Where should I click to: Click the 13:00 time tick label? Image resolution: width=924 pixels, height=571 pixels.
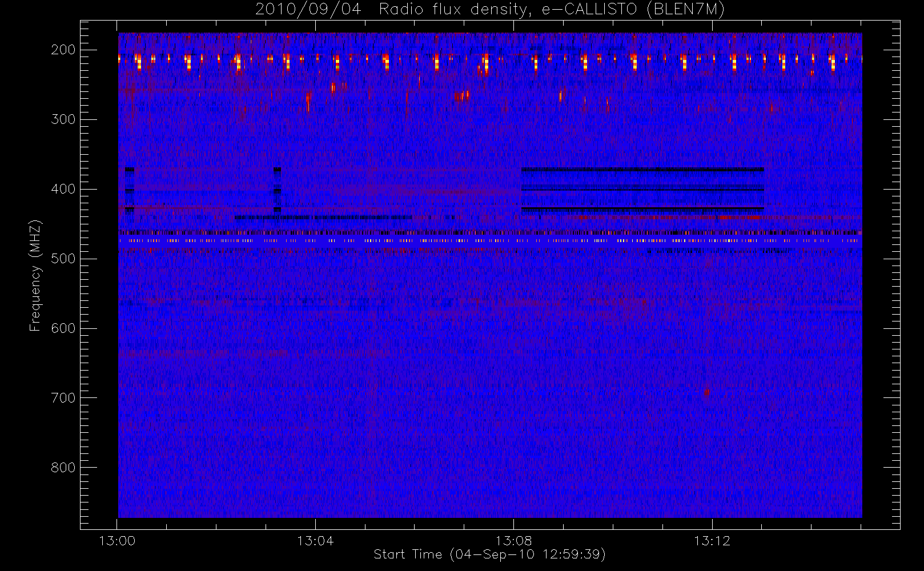(117, 541)
